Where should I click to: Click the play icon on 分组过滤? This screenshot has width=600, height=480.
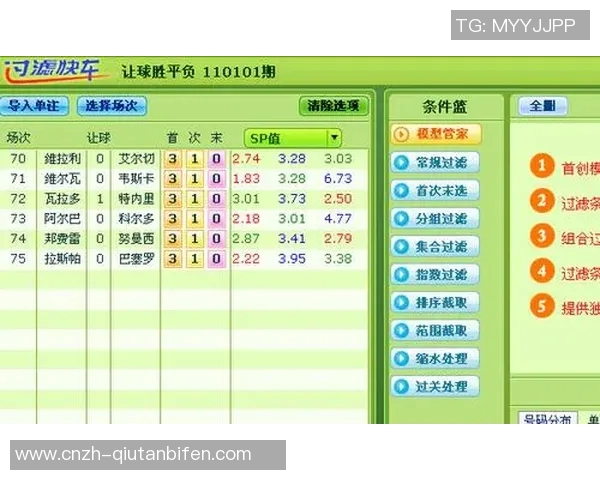tap(401, 218)
